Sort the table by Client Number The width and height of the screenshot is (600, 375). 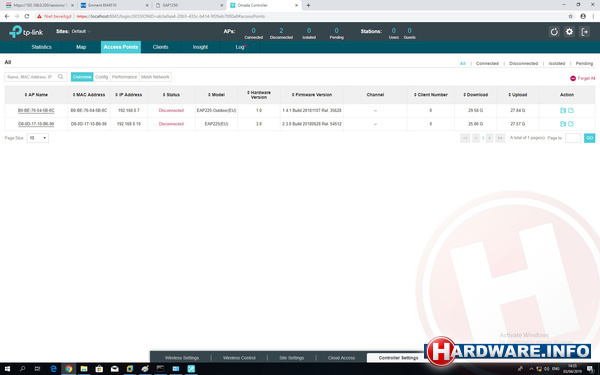pyautogui.click(x=430, y=95)
